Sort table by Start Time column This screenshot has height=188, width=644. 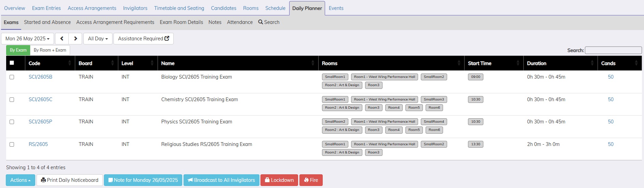click(518, 63)
